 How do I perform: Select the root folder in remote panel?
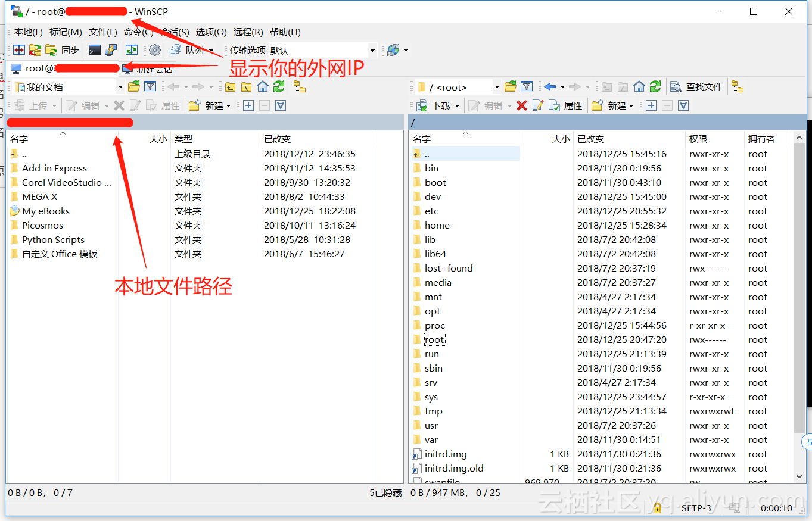click(x=434, y=340)
